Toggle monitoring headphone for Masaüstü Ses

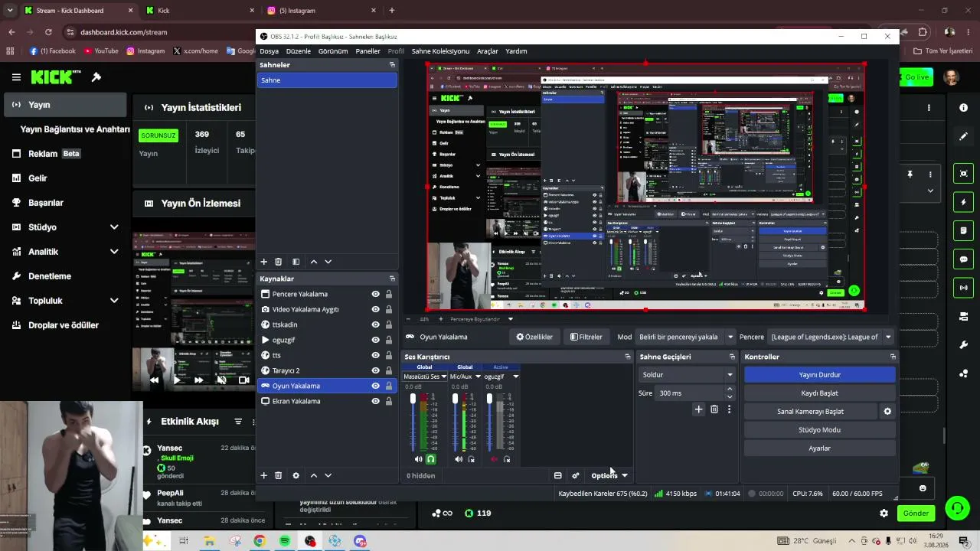(431, 459)
